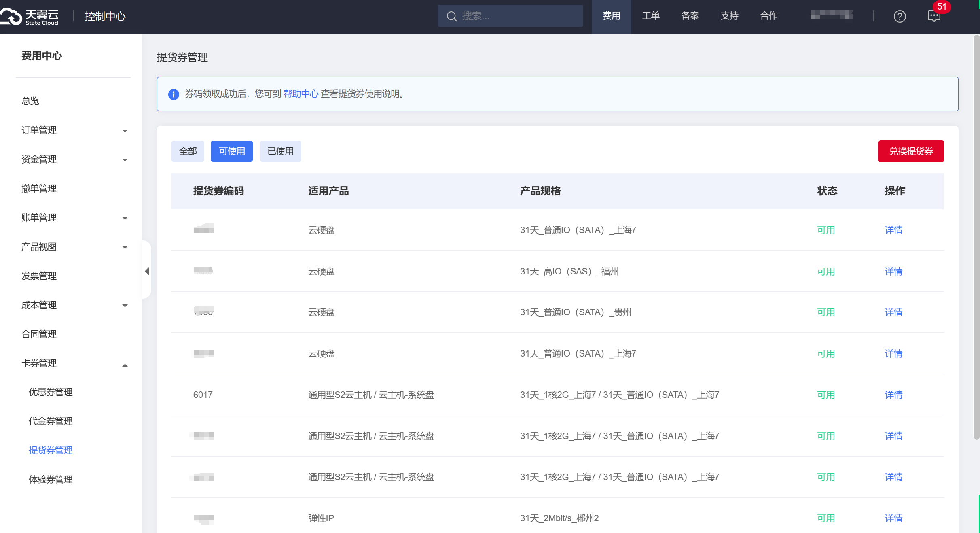Open the 支持 top navigation item

tap(730, 16)
